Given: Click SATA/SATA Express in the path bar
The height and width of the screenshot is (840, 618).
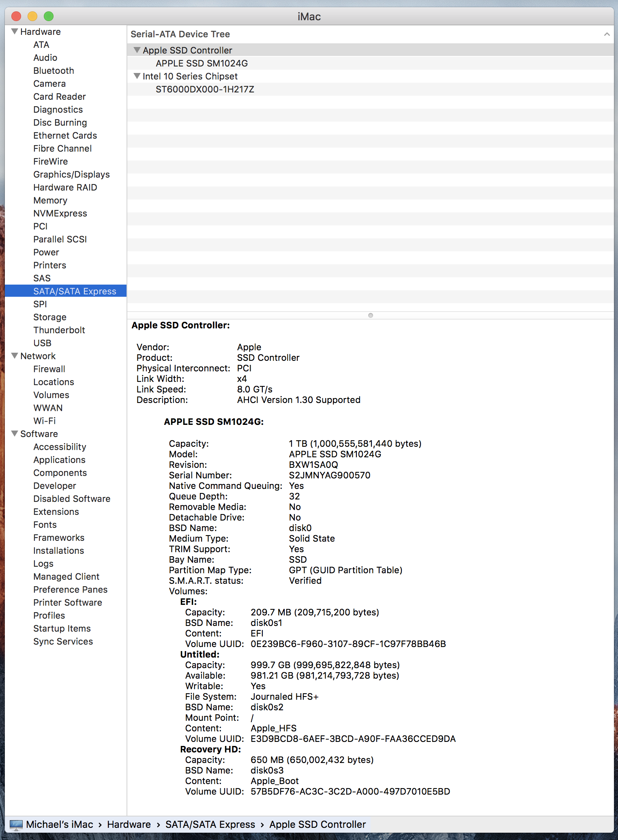Looking at the screenshot, I should tap(210, 825).
